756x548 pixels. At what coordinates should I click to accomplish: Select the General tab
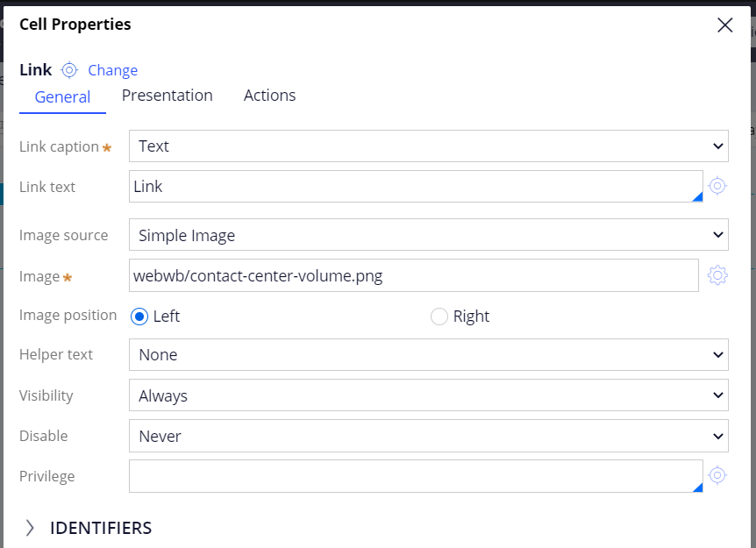point(62,97)
